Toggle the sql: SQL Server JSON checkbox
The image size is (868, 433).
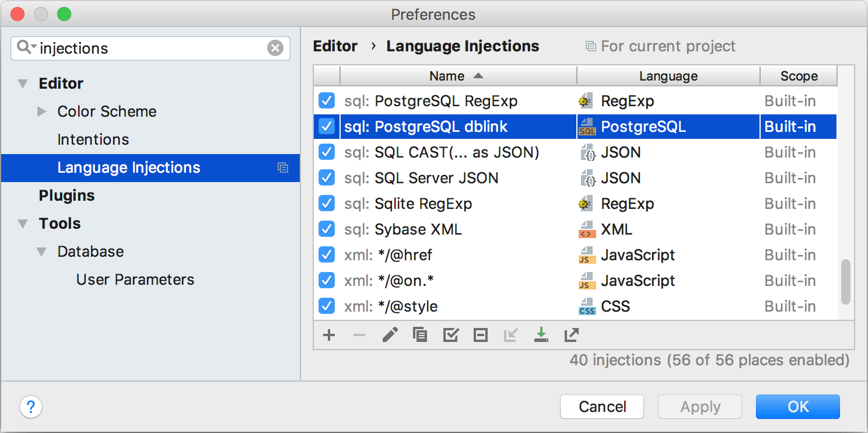[327, 177]
